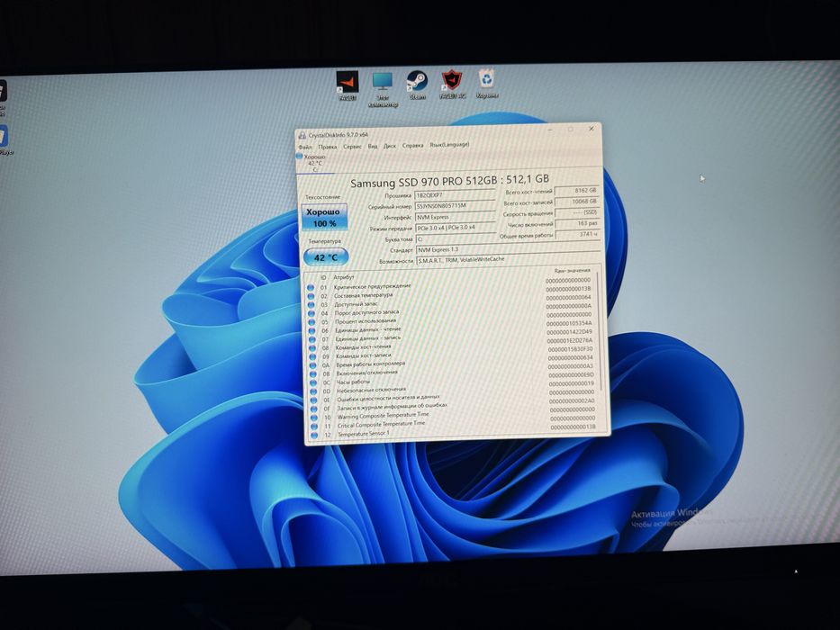This screenshot has width=840, height=630.
Task: Click the NVM Express interface field
Action: (x=456, y=218)
